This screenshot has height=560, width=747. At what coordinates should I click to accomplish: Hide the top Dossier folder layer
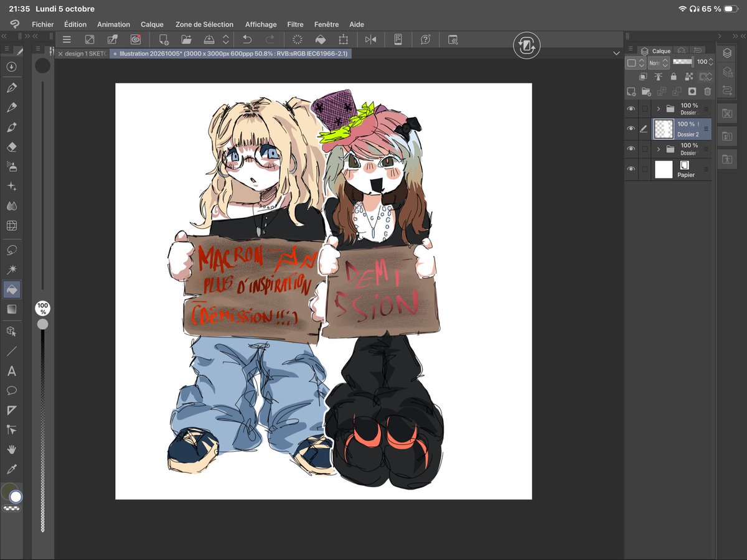[631, 109]
